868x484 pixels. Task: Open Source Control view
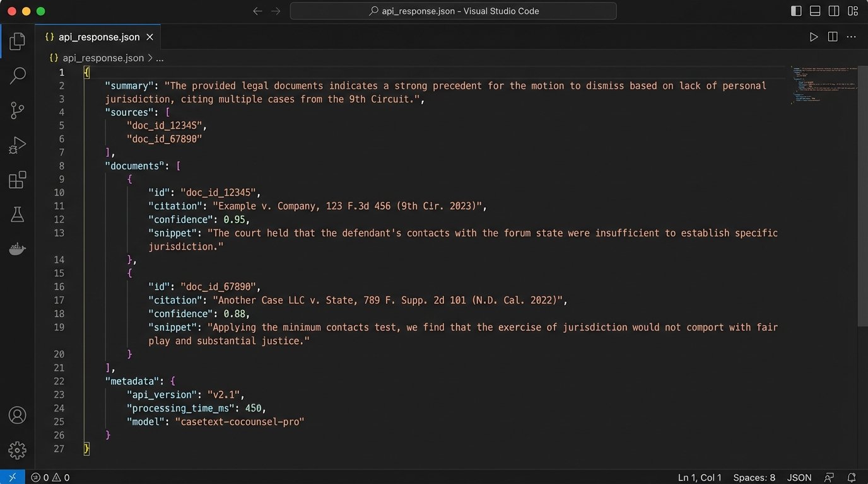coord(17,111)
